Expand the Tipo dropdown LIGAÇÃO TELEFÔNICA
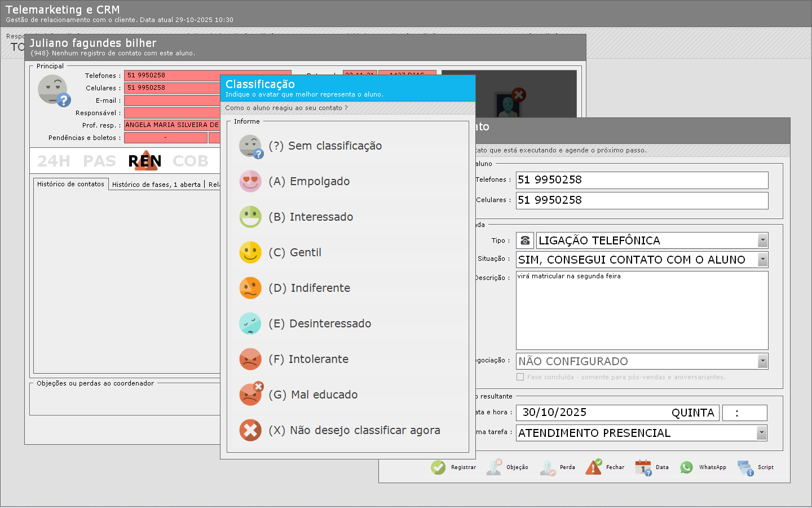The height and width of the screenshot is (508, 812). click(x=762, y=240)
